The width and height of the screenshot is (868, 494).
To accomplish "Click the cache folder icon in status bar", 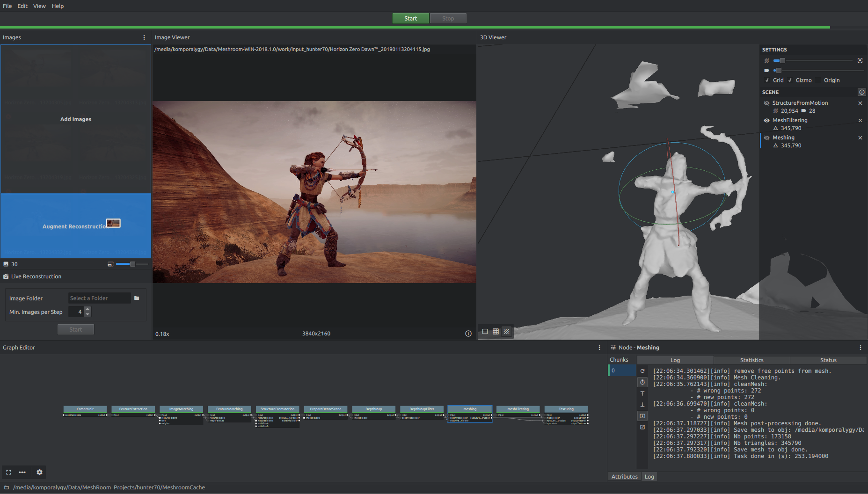I will [x=7, y=487].
